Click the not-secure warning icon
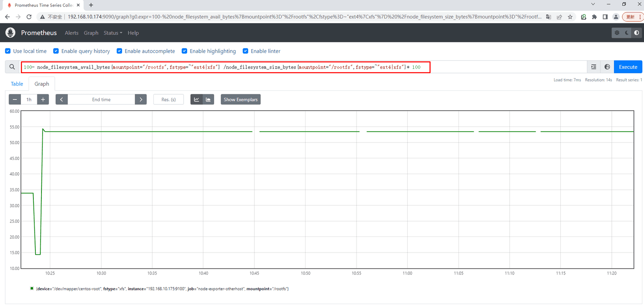Screen dimensions: 644x307 coord(42,17)
